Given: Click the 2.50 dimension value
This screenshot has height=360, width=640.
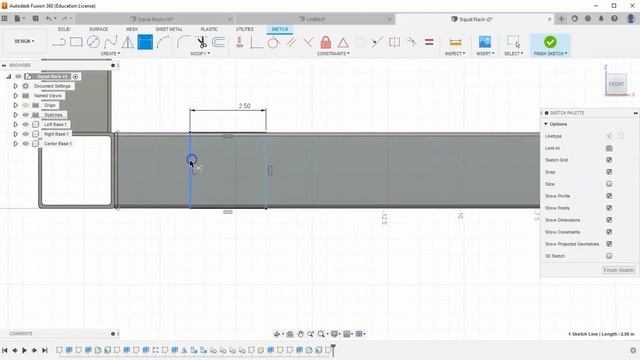Looking at the screenshot, I should point(244,106).
